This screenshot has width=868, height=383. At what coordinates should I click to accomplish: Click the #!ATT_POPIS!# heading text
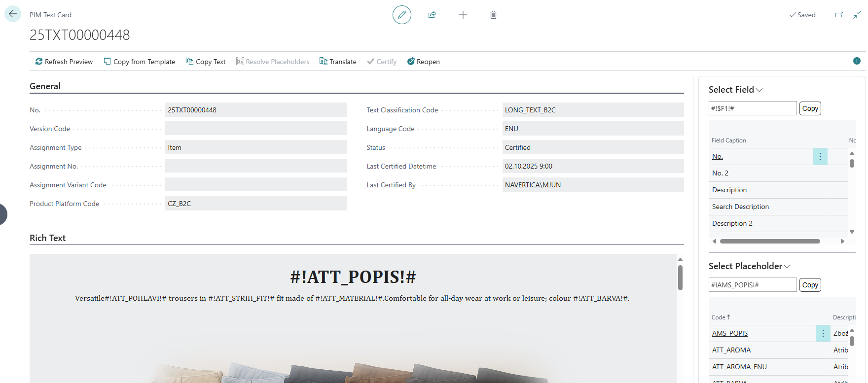tap(353, 277)
